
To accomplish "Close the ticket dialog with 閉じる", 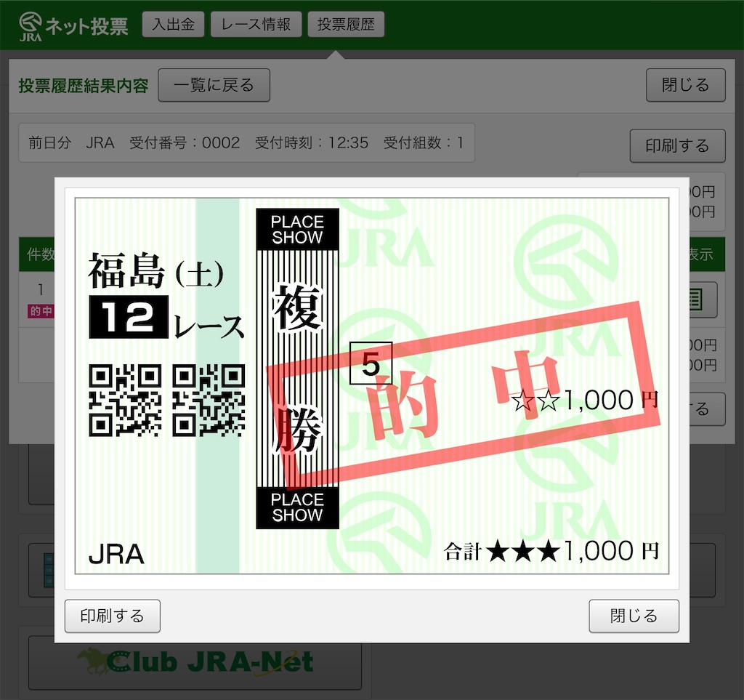I will (634, 616).
